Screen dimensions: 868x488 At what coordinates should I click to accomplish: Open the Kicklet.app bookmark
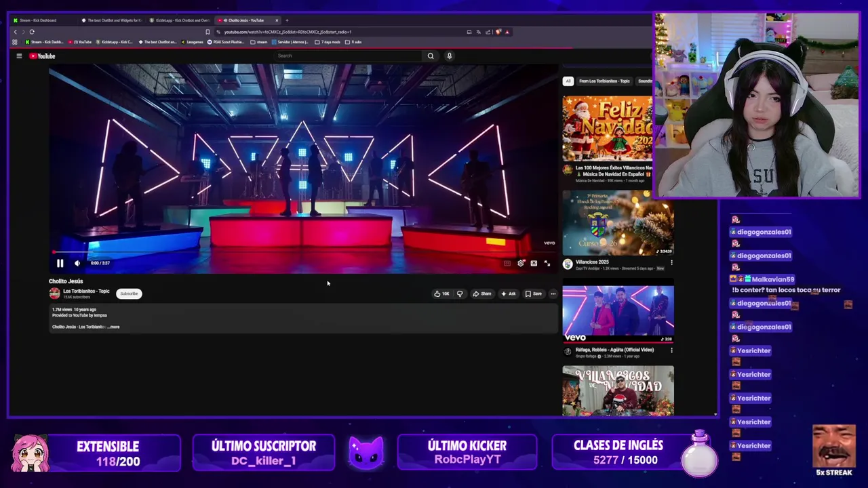point(115,42)
